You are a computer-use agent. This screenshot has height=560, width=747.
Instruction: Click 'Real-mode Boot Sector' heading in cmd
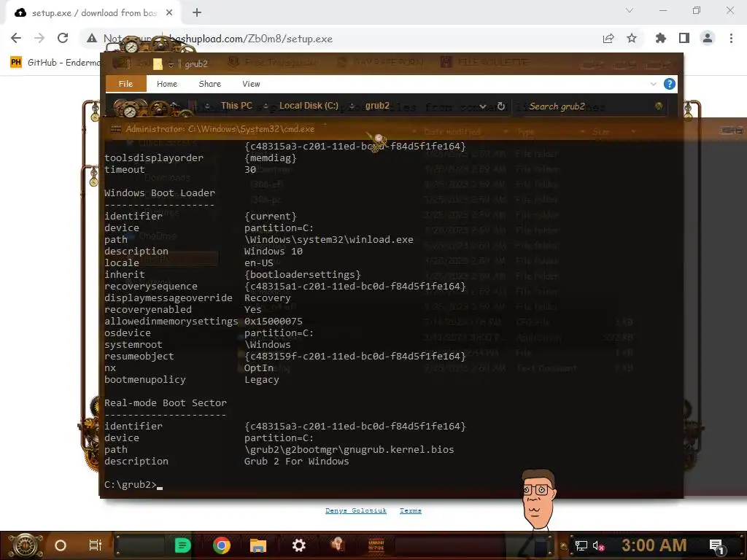click(x=166, y=402)
